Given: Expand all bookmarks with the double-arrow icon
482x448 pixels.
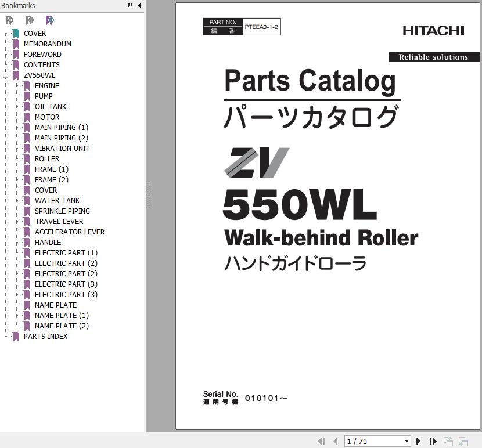Looking at the screenshot, I should pyautogui.click(x=130, y=5).
